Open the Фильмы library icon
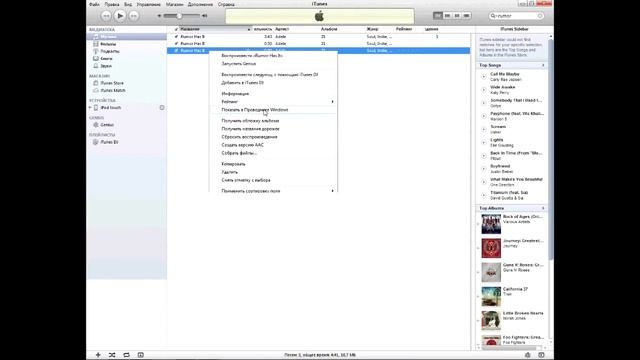This screenshot has width=640, height=360. point(96,44)
